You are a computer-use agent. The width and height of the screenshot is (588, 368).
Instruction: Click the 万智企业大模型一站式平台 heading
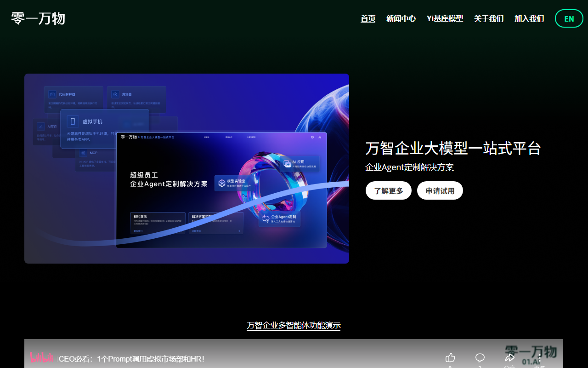pyautogui.click(x=453, y=148)
